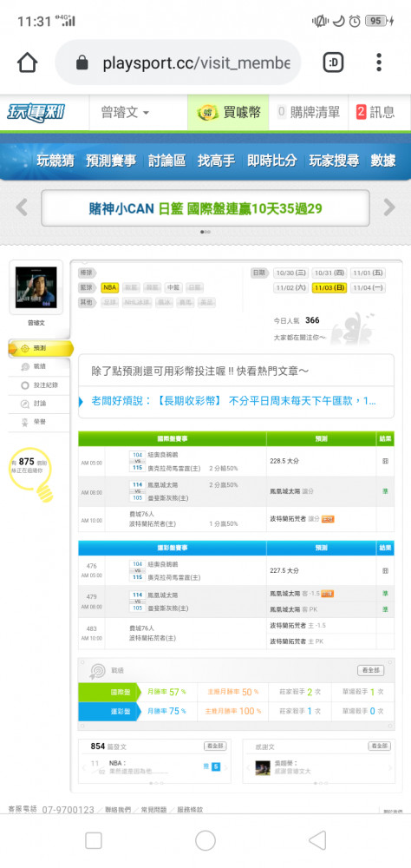Open 數據 in navigation bar
Image resolution: width=411 pixels, height=868 pixels.
pos(383,161)
